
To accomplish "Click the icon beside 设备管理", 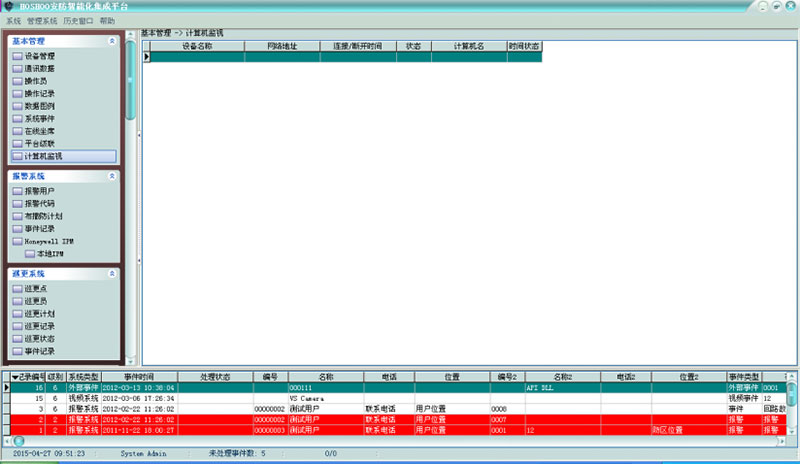I will click(17, 56).
